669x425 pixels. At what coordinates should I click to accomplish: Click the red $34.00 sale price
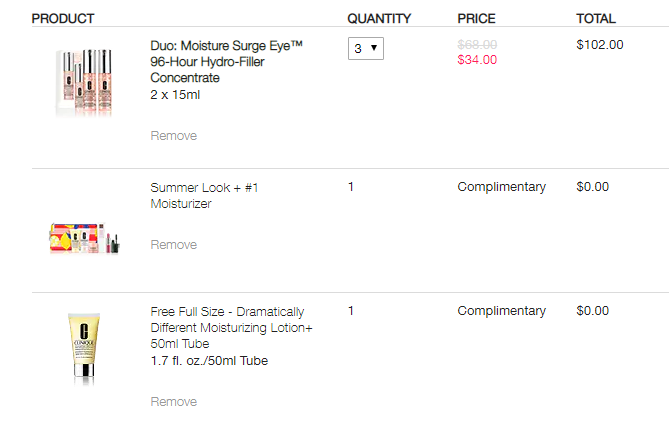tap(477, 60)
